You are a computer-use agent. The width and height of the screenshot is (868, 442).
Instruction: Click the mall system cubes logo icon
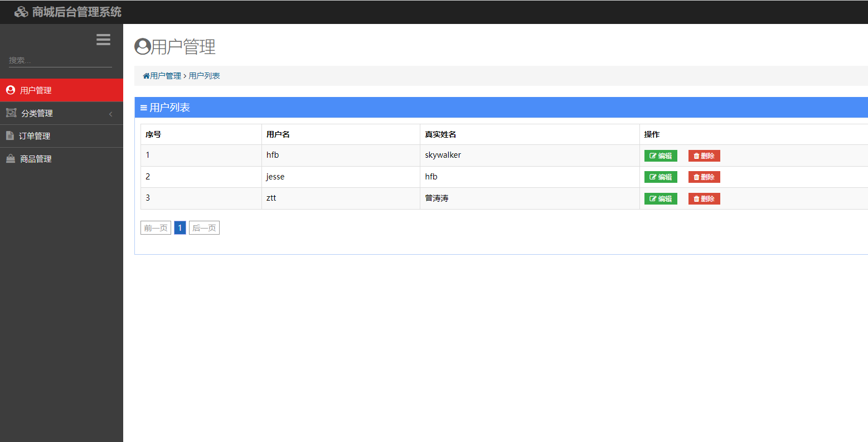coord(21,12)
